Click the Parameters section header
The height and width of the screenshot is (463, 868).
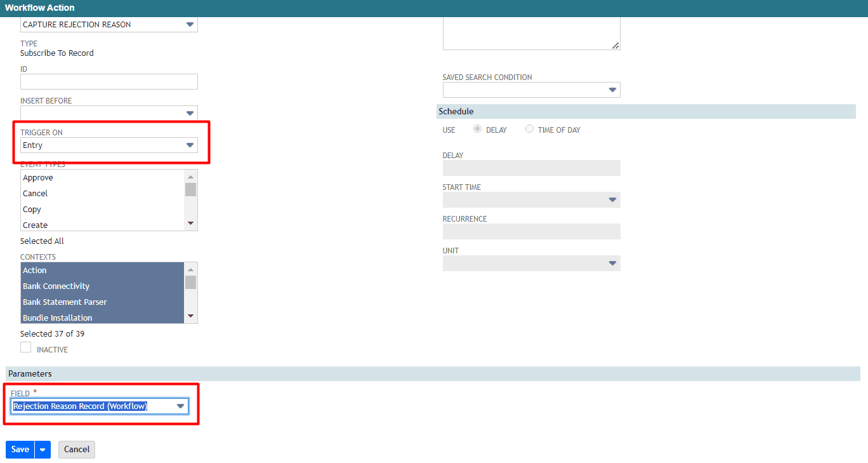(433, 373)
